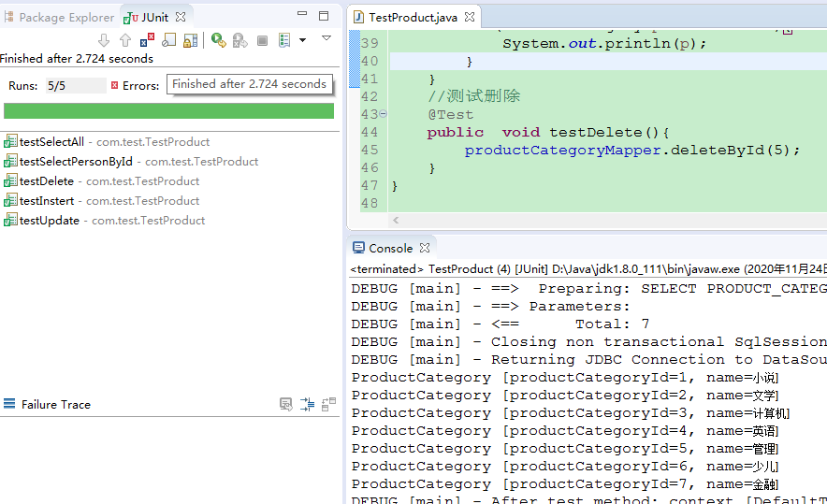Click the Next Failed Test down-arrow icon

click(x=104, y=40)
